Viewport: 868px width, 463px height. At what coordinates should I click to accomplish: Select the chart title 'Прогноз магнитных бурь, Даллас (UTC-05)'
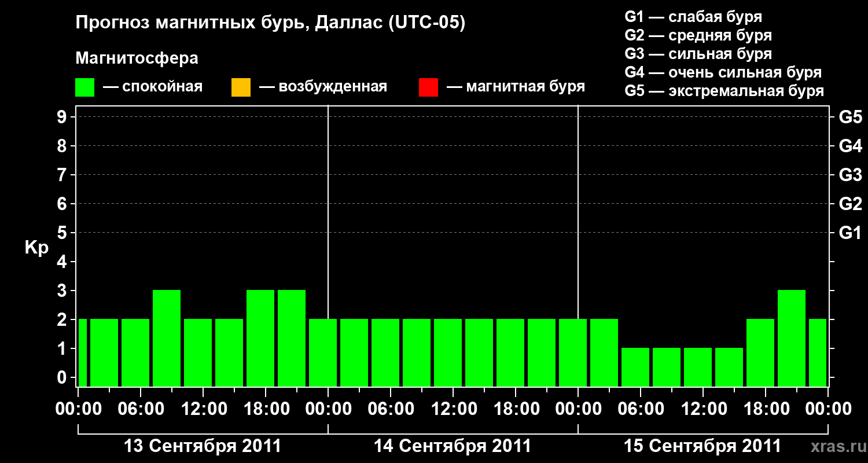click(270, 23)
